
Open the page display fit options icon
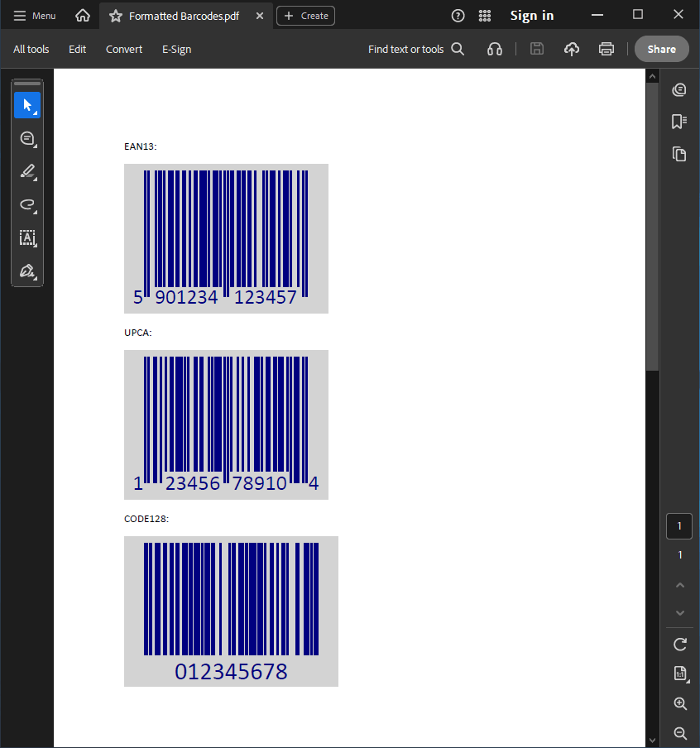[681, 674]
